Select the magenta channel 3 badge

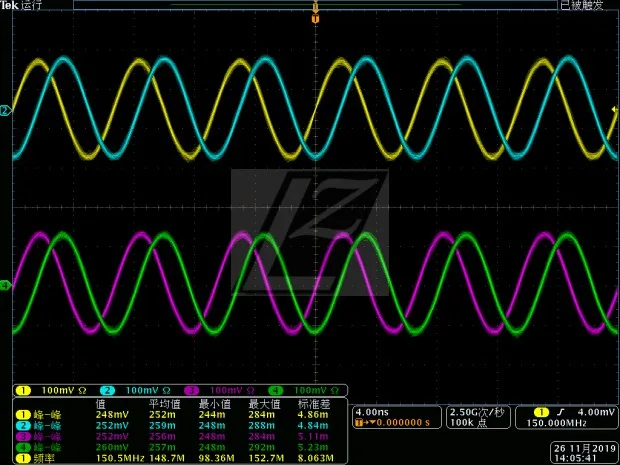click(191, 391)
